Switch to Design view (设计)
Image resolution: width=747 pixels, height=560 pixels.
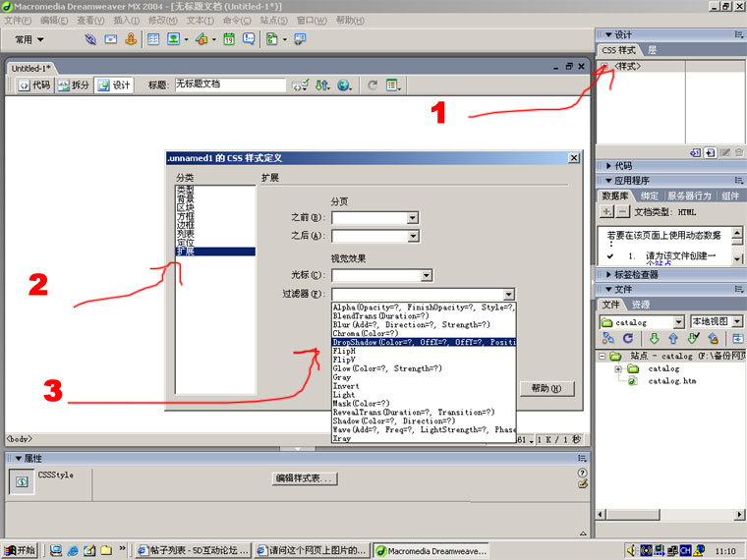(x=113, y=85)
